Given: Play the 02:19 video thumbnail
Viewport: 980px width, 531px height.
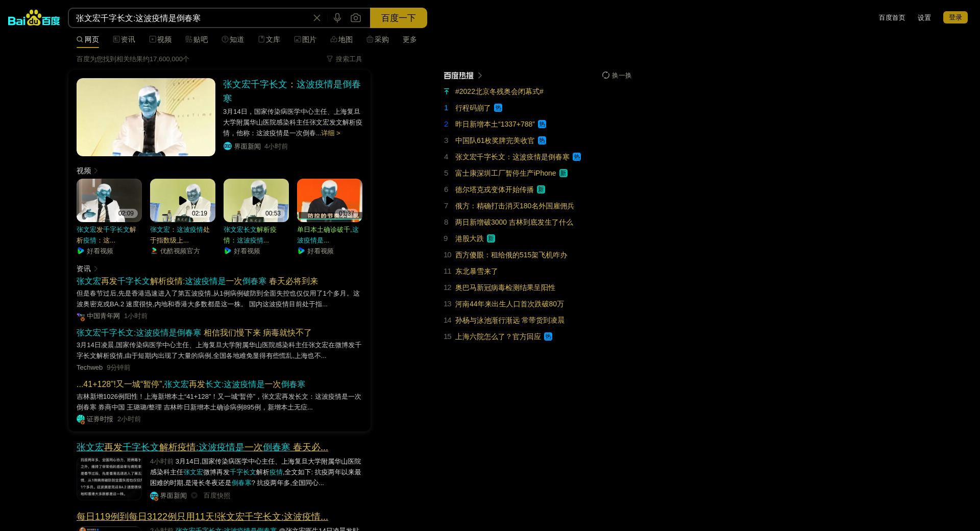Looking at the screenshot, I should pos(183,200).
